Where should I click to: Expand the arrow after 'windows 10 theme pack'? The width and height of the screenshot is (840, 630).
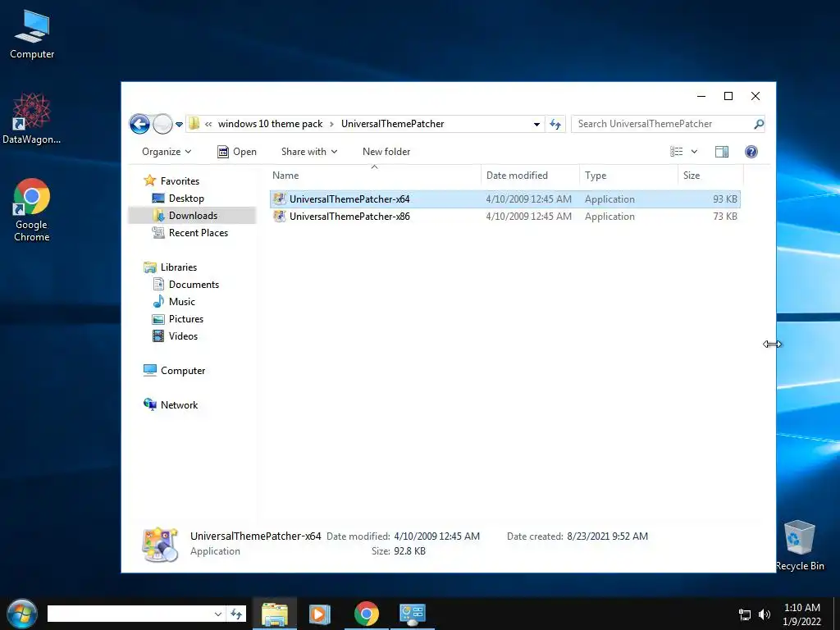pyautogui.click(x=331, y=124)
